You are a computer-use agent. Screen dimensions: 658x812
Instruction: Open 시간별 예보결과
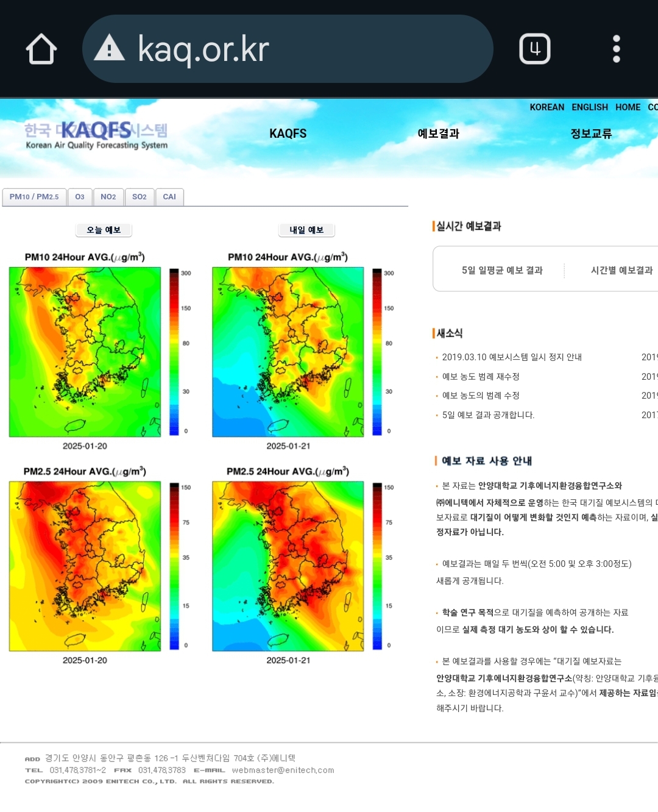pos(621,270)
